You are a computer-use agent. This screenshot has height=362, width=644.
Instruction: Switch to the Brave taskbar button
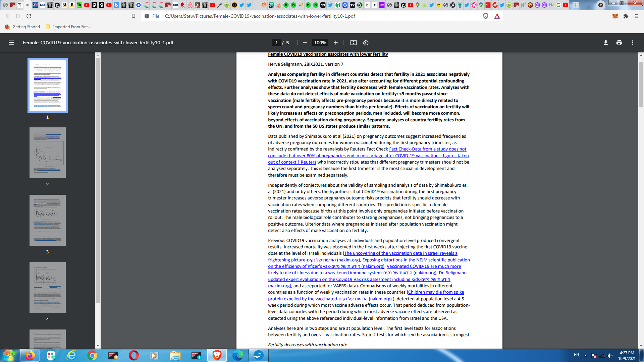(x=217, y=355)
